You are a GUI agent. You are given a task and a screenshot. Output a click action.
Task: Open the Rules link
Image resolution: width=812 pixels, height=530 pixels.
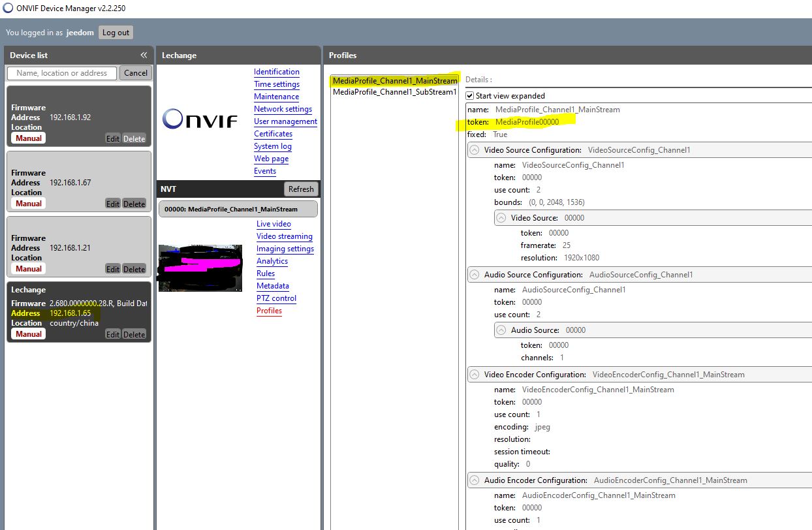pos(266,273)
